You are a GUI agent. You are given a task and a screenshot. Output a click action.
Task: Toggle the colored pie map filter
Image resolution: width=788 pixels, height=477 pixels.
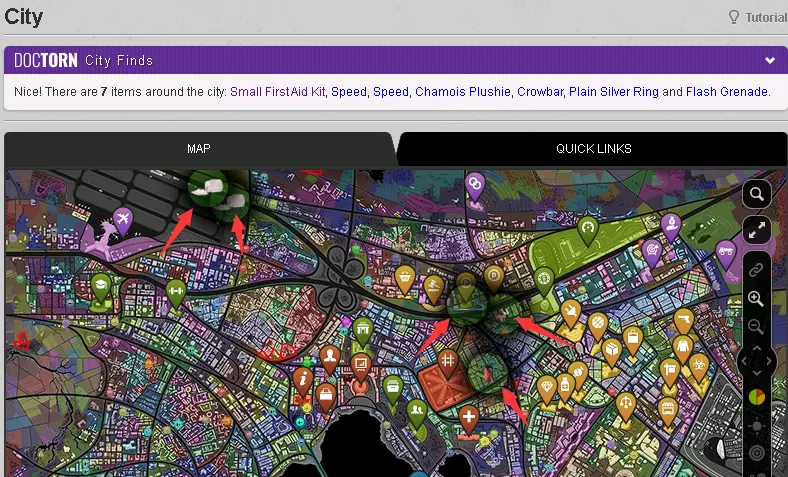tap(757, 397)
